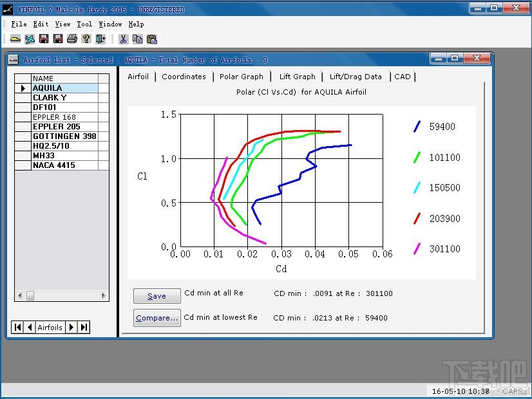Select EPPLER 205 in the airfoil list
This screenshot has width=532, height=399.
click(65, 126)
